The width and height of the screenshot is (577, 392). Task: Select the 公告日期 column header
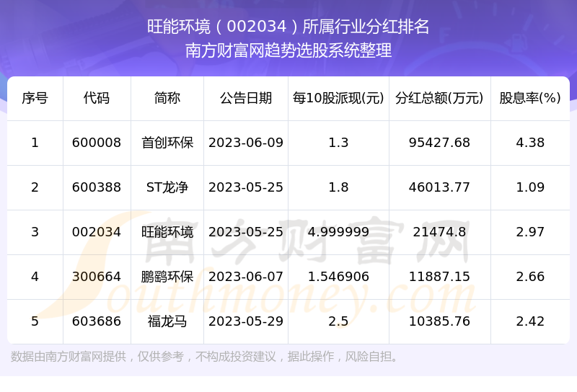[x=246, y=98]
